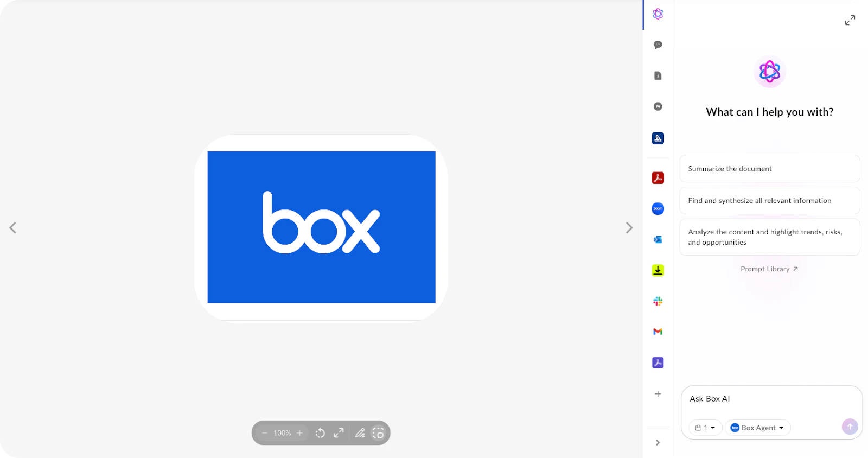Select 'Summarize the document' suggestion
Viewport: 868px width, 458px height.
pyautogui.click(x=769, y=169)
